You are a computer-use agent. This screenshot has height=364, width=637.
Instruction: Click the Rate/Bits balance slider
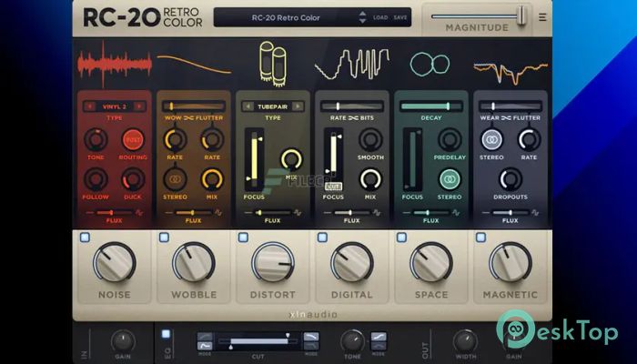click(x=352, y=106)
